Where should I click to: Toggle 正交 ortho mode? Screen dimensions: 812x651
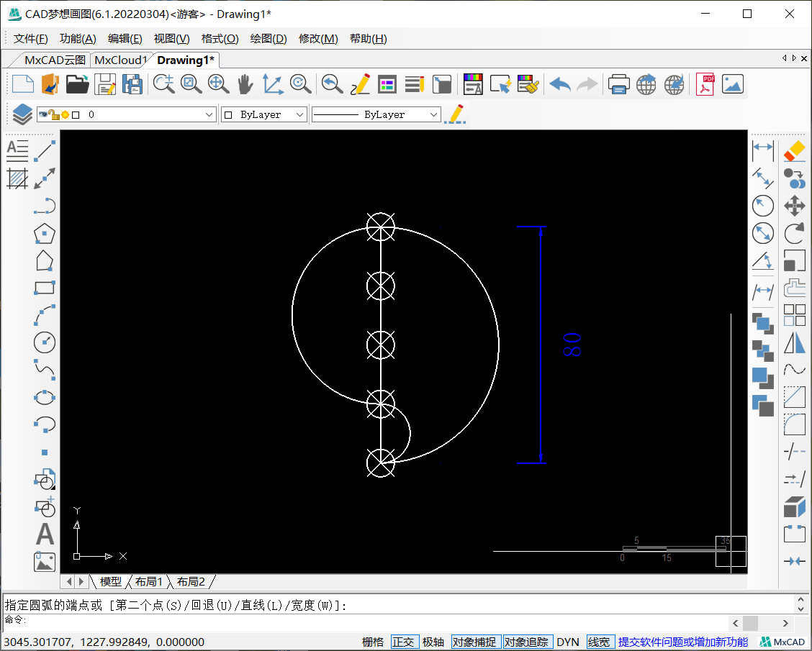click(403, 642)
